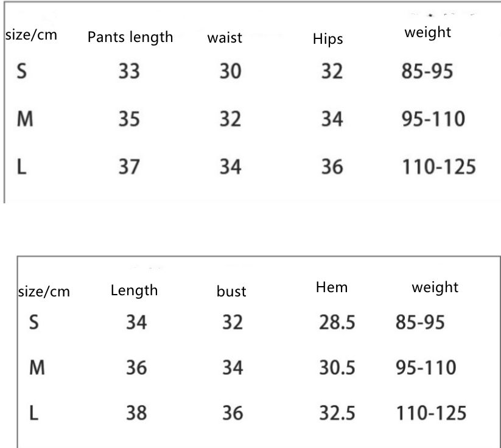
Task: Select the pants length value 35
Action: coord(128,119)
